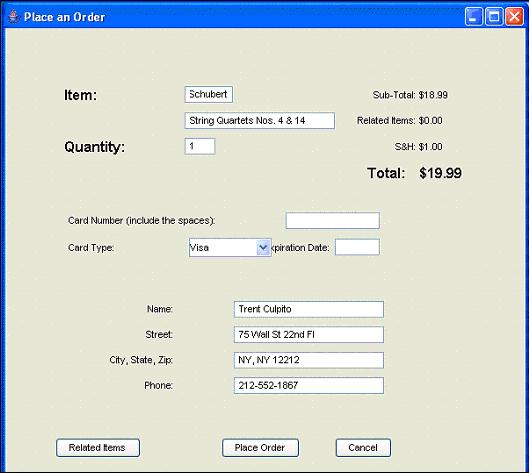Click the City, State, Zip field
This screenshot has width=529, height=473.
[309, 360]
